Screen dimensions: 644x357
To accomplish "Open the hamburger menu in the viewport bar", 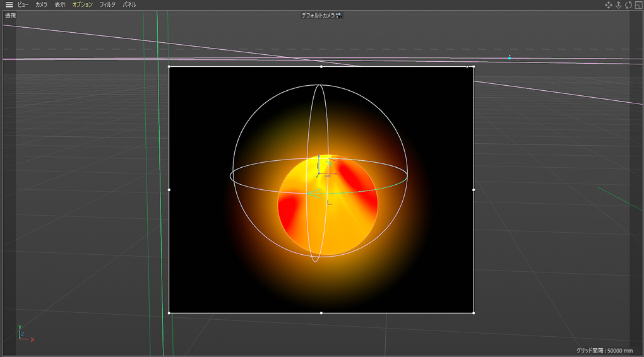I will (x=9, y=4).
